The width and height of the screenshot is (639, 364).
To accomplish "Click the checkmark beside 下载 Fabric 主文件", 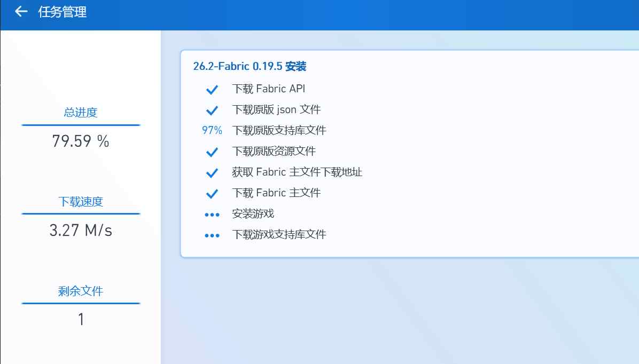I will (212, 193).
